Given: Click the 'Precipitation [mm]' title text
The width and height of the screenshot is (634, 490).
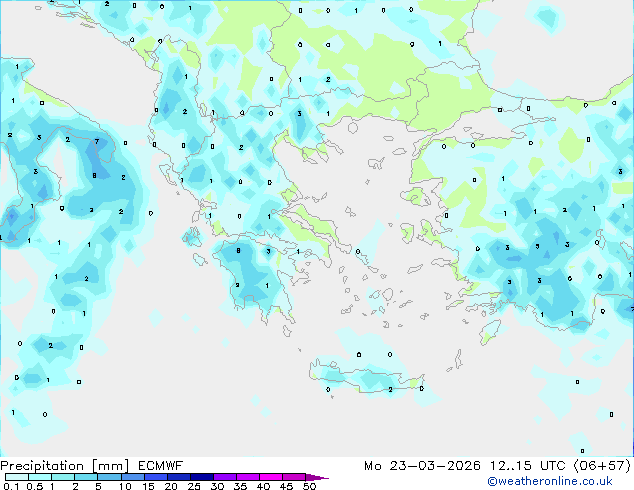Looking at the screenshot, I should click(x=65, y=466).
